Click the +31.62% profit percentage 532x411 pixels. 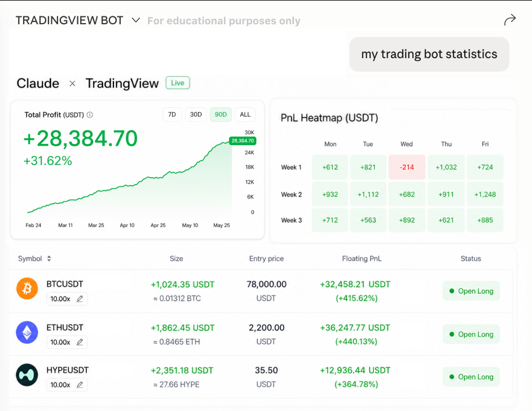pyautogui.click(x=47, y=161)
